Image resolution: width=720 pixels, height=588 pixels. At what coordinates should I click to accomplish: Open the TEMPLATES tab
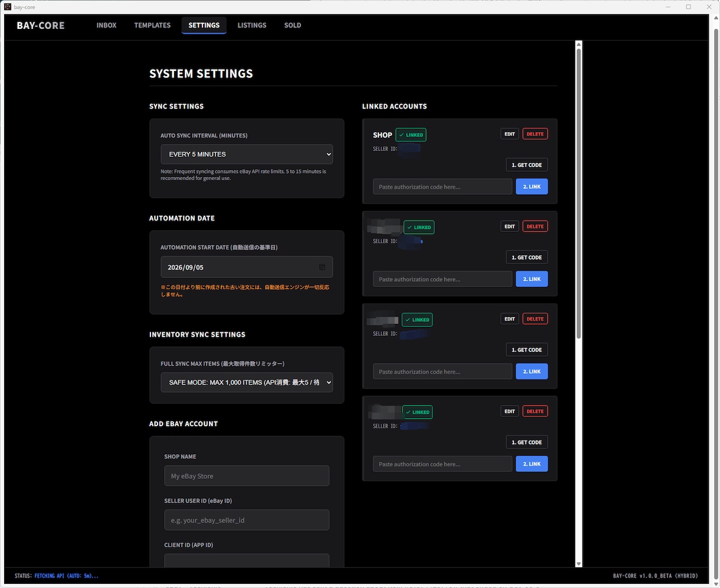click(x=152, y=25)
